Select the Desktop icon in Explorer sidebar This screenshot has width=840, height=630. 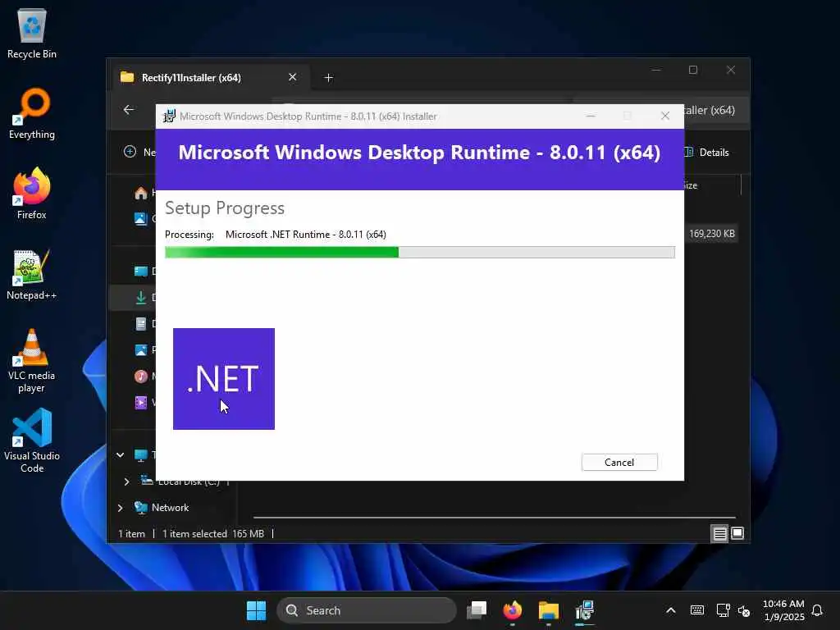point(141,271)
